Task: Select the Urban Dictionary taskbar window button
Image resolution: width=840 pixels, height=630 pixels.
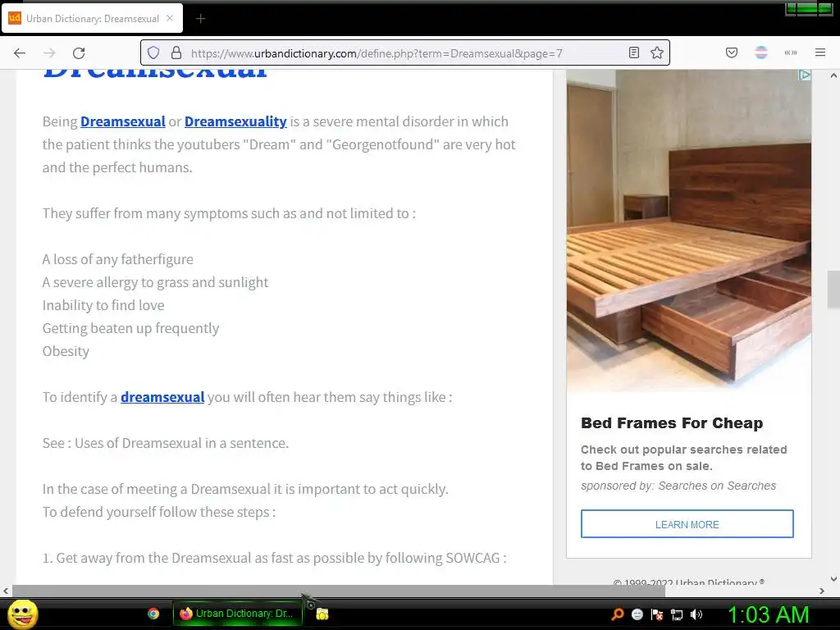Action: tap(237, 614)
